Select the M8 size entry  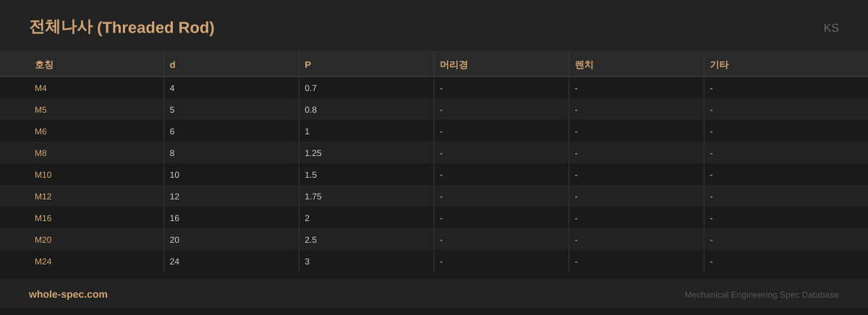[x=41, y=153]
